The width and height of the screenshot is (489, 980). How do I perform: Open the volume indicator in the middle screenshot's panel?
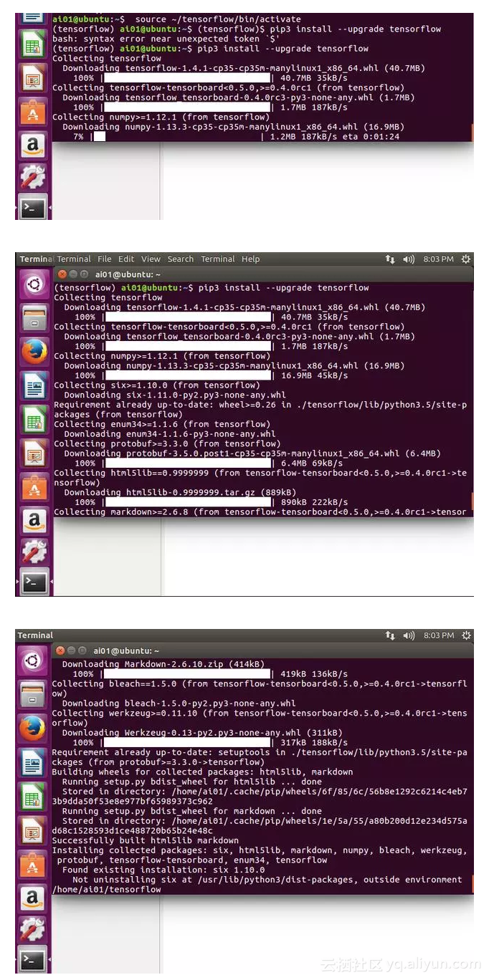click(x=409, y=259)
